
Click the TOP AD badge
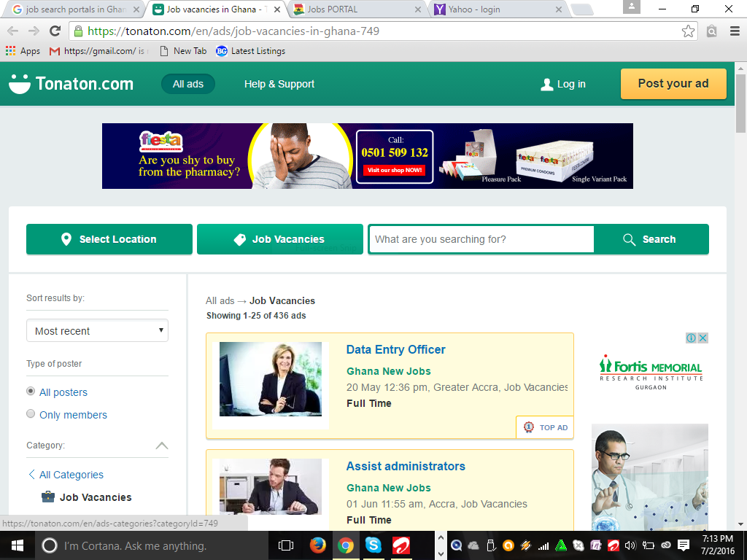(545, 427)
